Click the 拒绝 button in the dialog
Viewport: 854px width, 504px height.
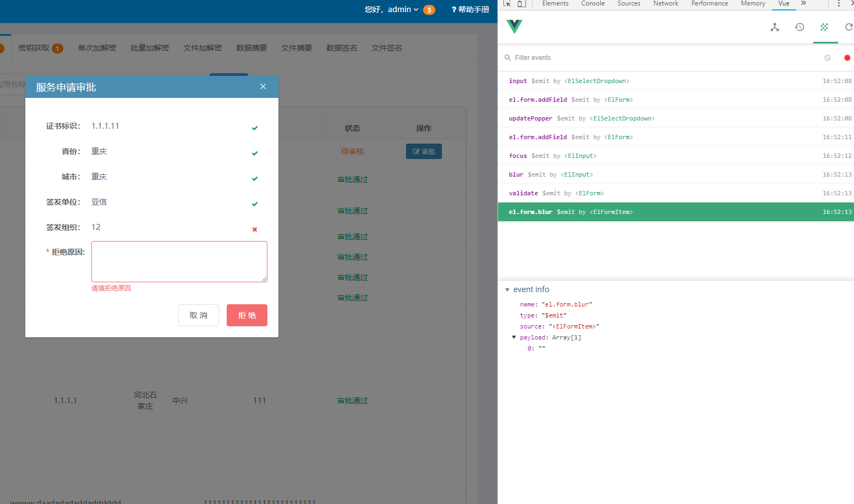247,315
